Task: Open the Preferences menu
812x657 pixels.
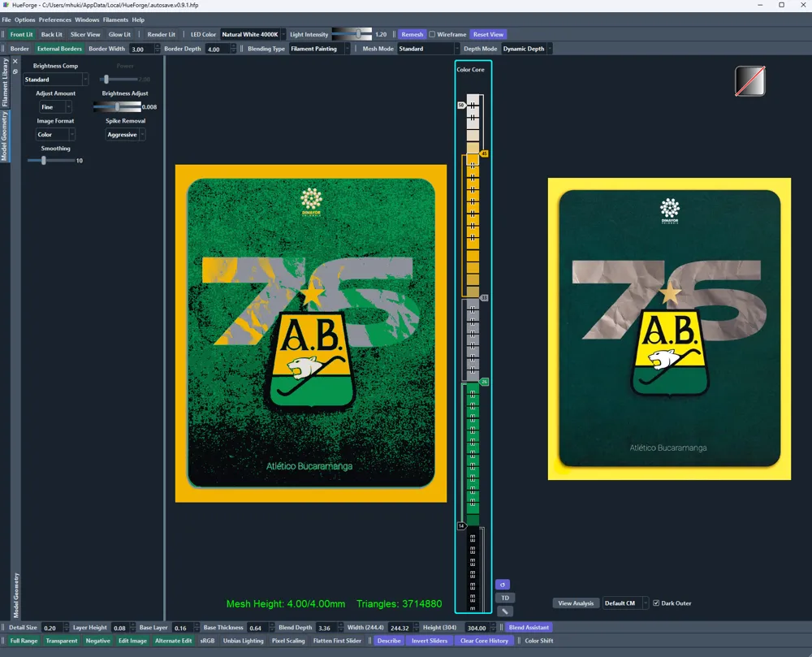Action: [x=55, y=19]
